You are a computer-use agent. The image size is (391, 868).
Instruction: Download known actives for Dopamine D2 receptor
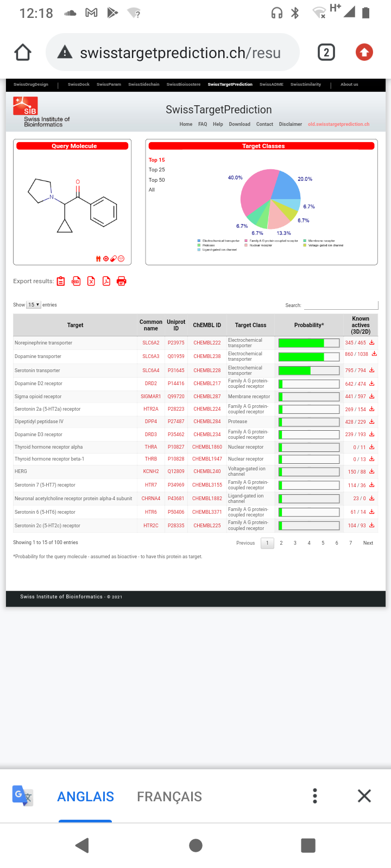coord(372,384)
